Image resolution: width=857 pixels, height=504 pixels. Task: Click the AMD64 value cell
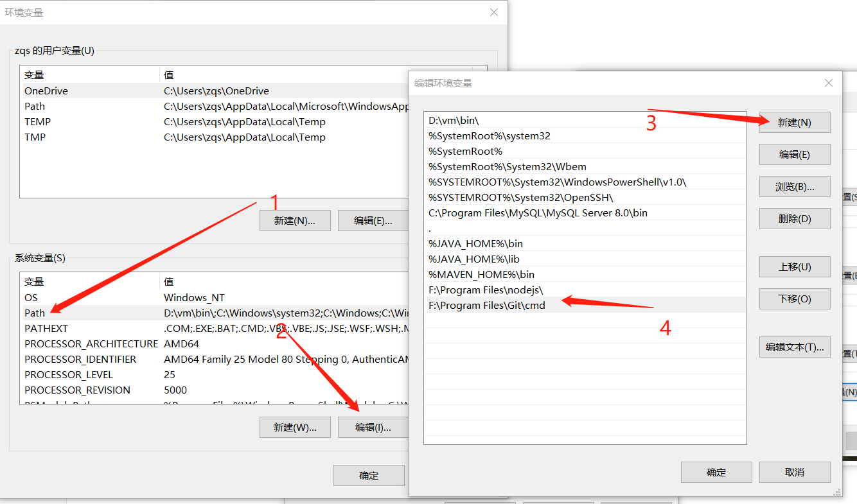182,343
